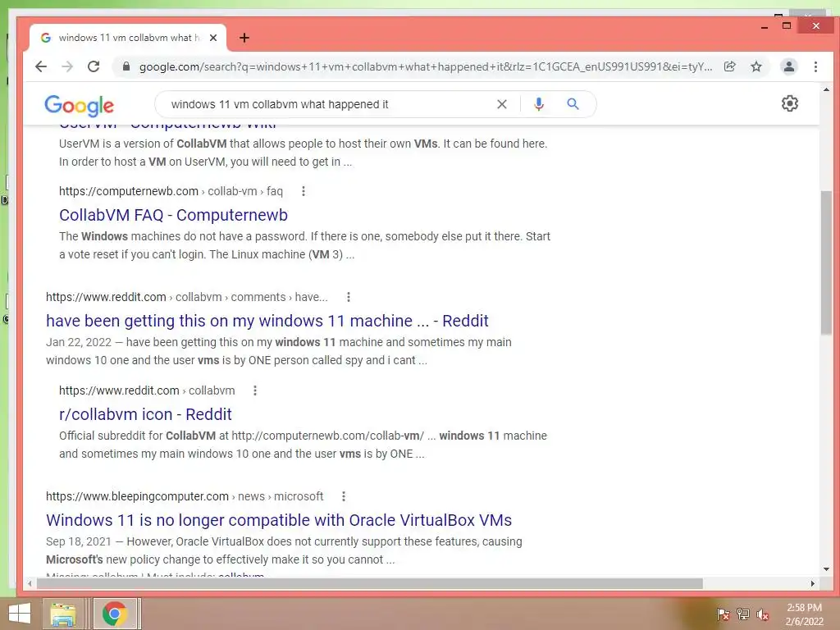Close the 'windows 11 vm collabvm' tab
Viewport: 840px width, 630px height.
click(213, 38)
